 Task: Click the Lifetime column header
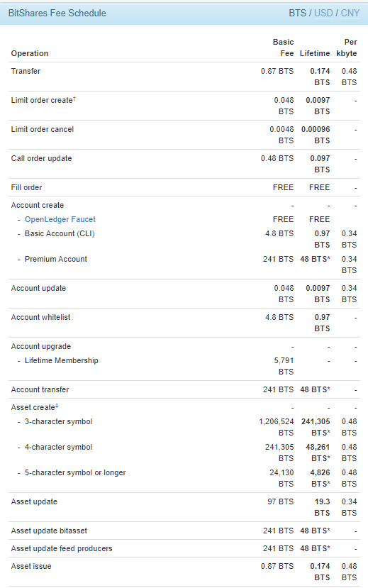[x=315, y=53]
